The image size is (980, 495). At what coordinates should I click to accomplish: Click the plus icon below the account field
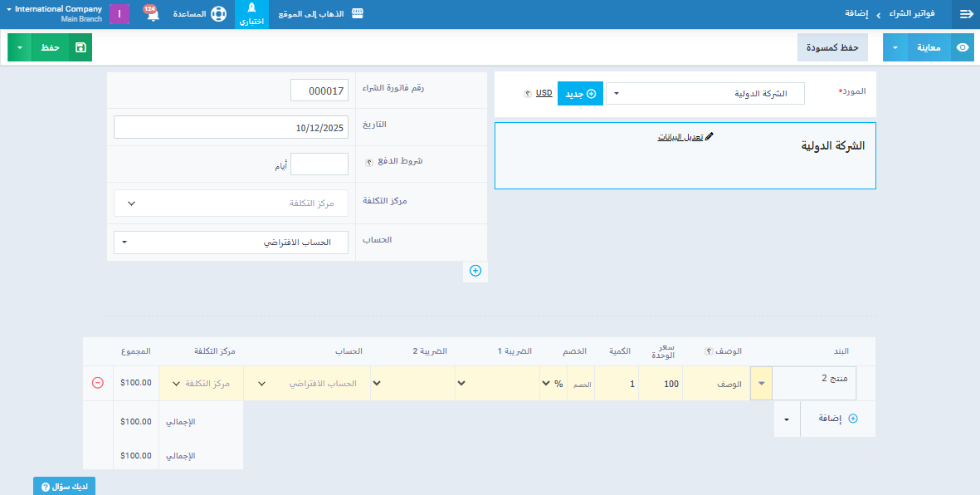tap(475, 271)
